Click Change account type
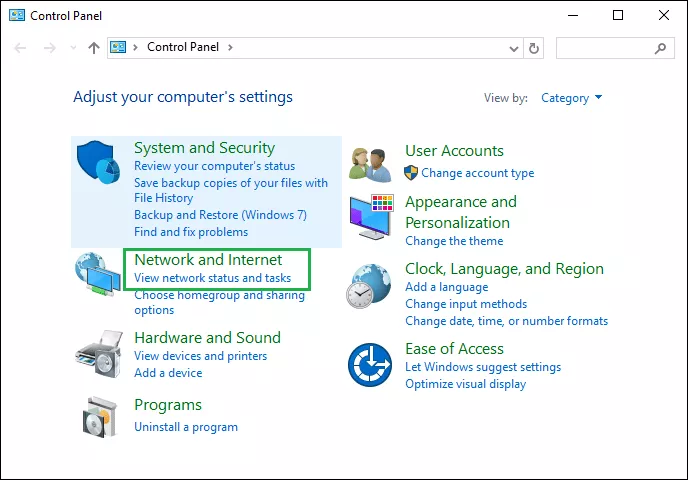Viewport: 688px width, 480px height. [x=477, y=173]
